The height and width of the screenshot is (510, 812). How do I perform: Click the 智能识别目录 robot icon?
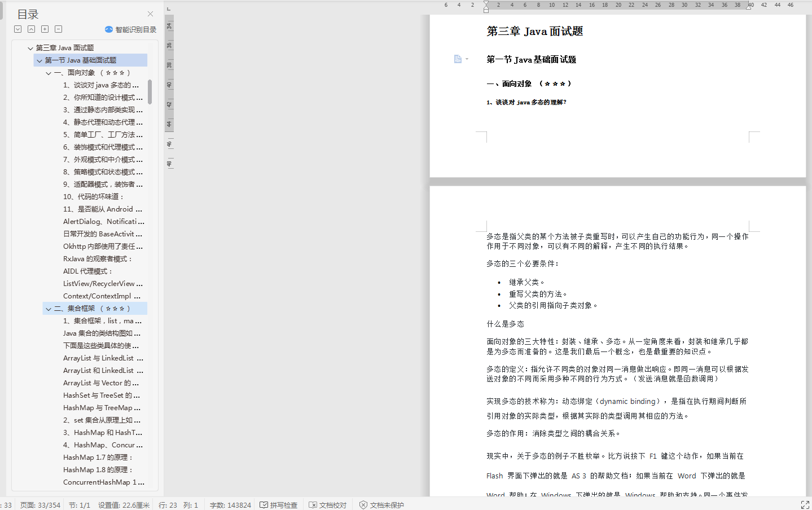(x=109, y=29)
